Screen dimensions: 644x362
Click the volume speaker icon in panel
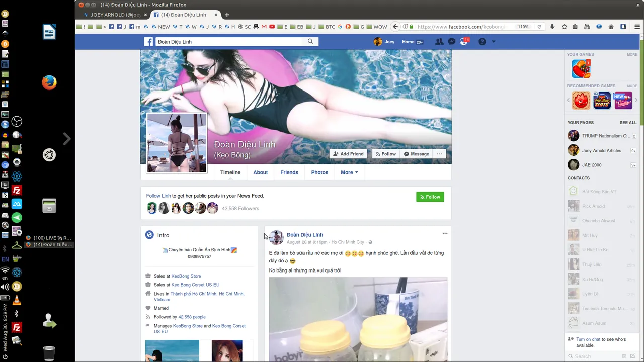pyautogui.click(x=5, y=287)
